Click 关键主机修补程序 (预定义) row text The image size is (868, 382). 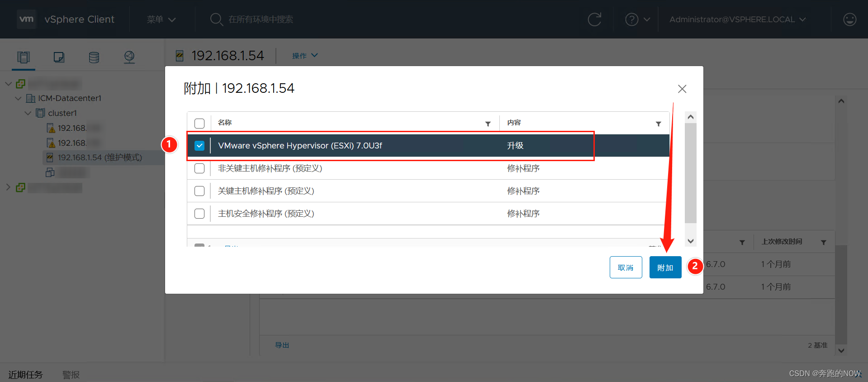coord(266,191)
